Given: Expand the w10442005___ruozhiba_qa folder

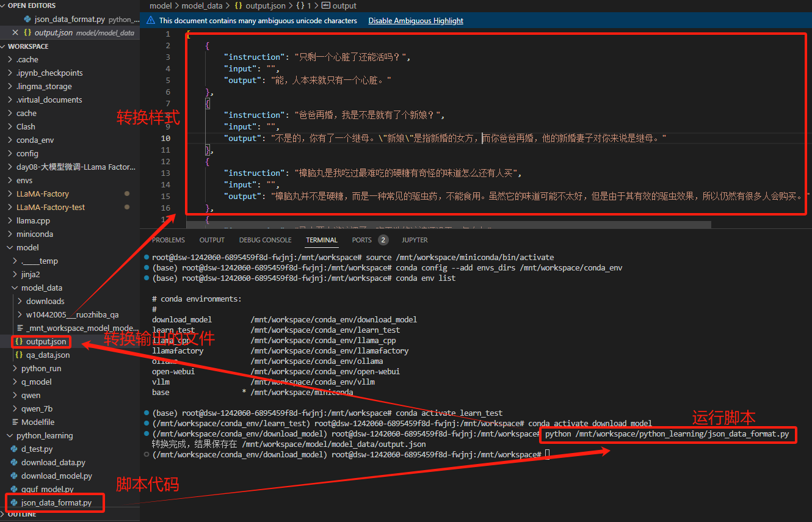Looking at the screenshot, I should (x=72, y=314).
